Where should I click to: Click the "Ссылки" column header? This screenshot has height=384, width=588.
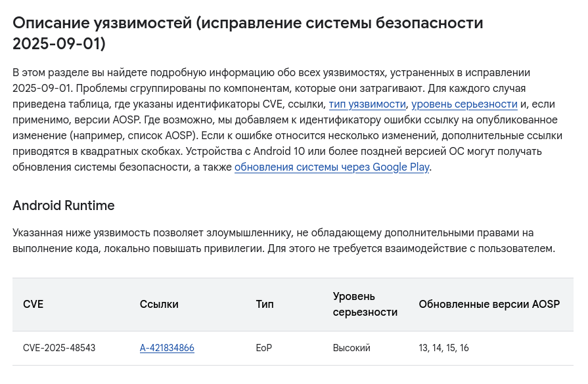pos(159,305)
